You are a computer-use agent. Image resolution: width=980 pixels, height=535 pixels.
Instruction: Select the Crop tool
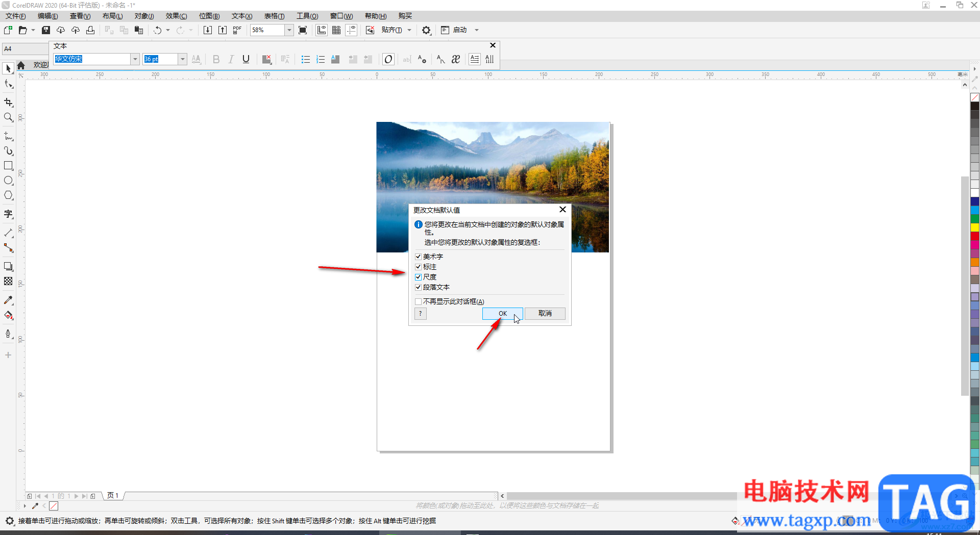[8, 103]
